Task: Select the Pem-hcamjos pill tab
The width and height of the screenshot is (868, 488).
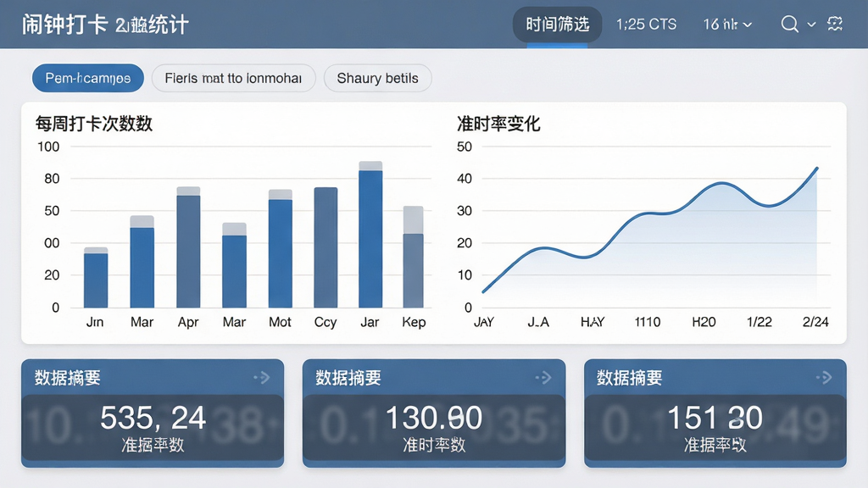Action: [88, 78]
